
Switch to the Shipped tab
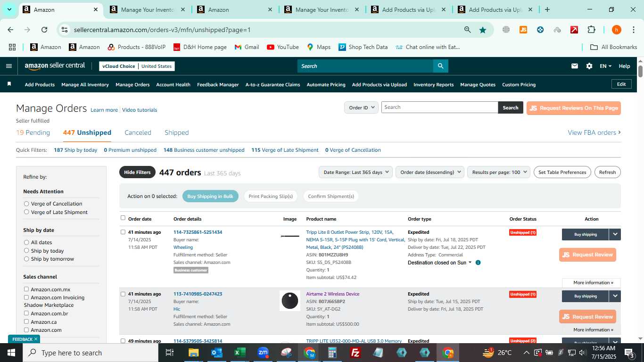point(177,132)
